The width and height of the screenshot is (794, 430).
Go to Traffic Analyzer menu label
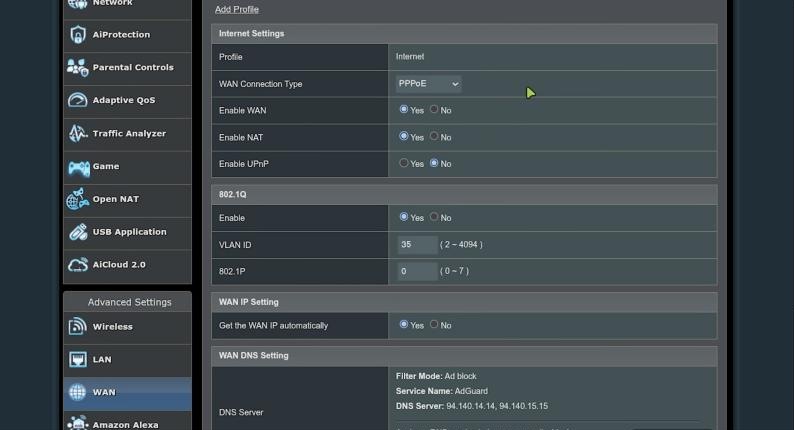(x=129, y=133)
